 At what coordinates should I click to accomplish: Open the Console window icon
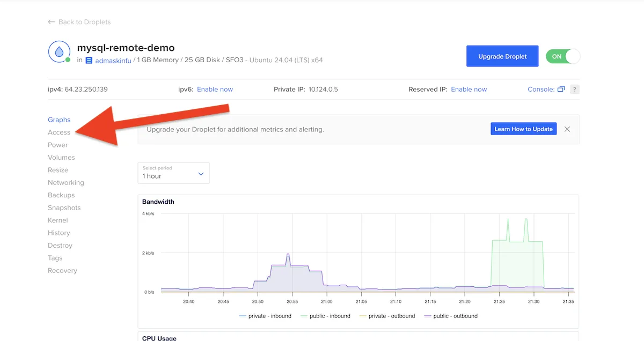(x=561, y=89)
